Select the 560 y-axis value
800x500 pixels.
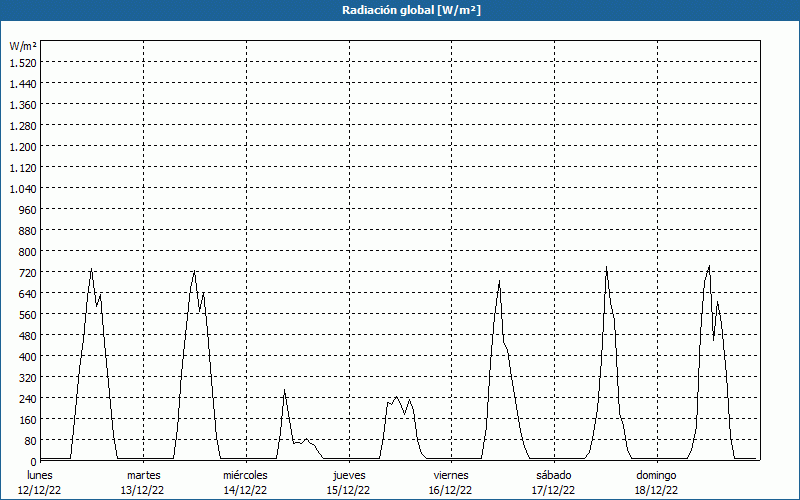(28, 315)
